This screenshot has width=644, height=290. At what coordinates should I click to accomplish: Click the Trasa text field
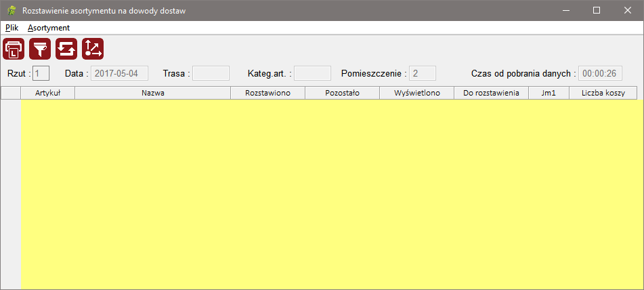click(x=211, y=73)
